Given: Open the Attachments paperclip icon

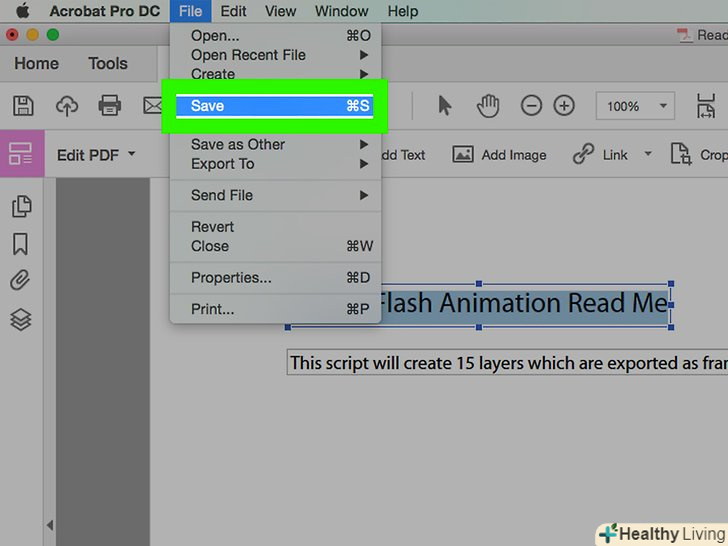Looking at the screenshot, I should point(20,280).
